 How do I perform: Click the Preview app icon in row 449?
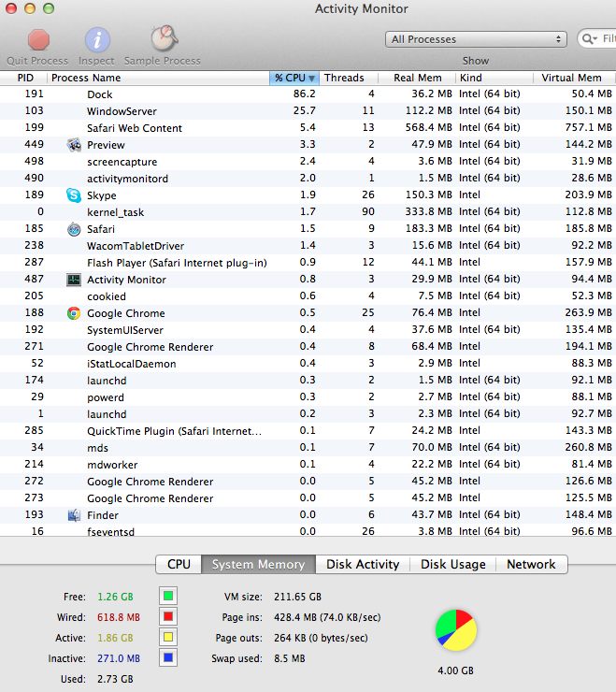click(x=74, y=145)
